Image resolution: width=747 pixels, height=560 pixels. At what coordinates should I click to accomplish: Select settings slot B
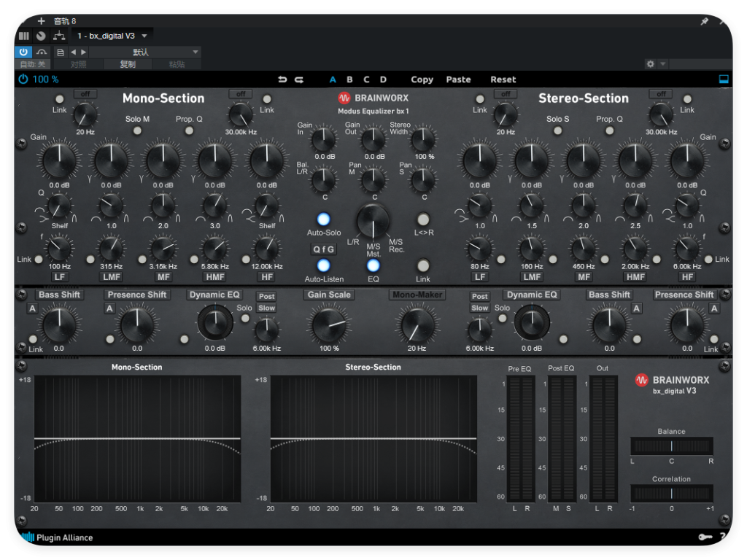pos(349,79)
